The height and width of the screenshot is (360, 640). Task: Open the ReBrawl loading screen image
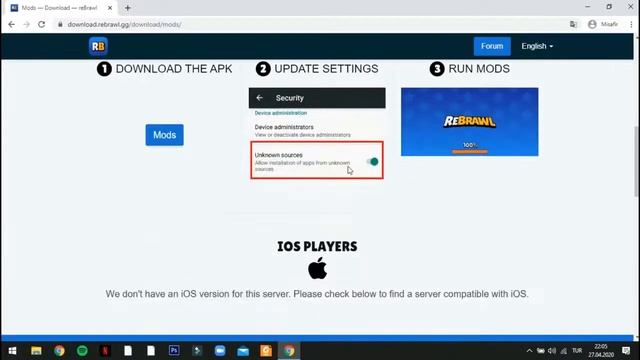coord(469,122)
